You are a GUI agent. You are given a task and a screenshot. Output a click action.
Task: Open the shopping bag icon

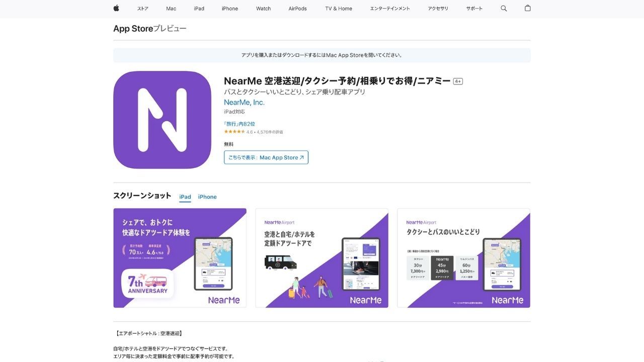click(527, 8)
